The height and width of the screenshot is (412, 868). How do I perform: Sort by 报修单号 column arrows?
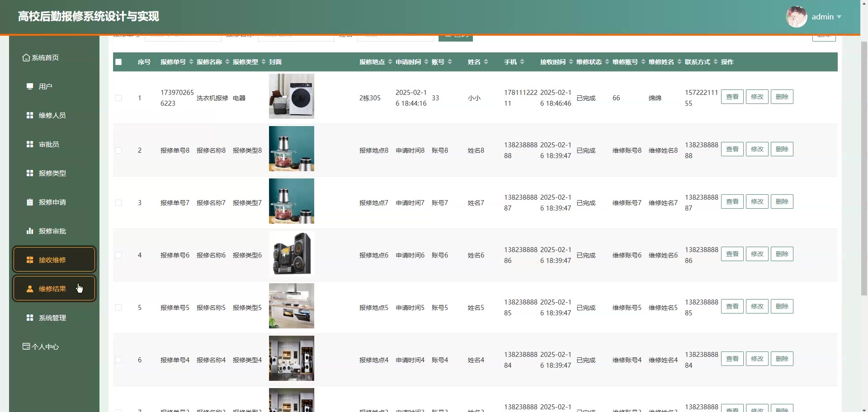191,62
